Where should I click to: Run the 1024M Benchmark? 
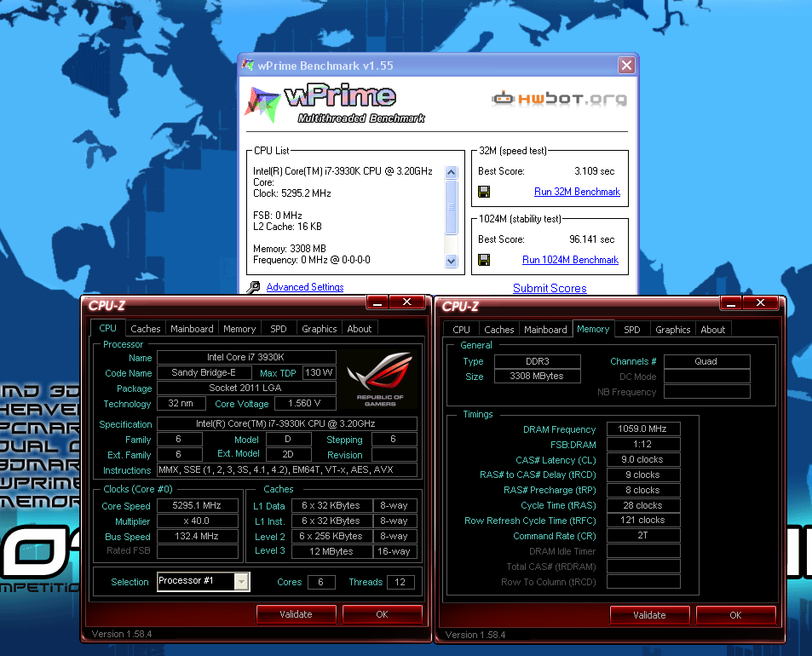click(x=570, y=260)
